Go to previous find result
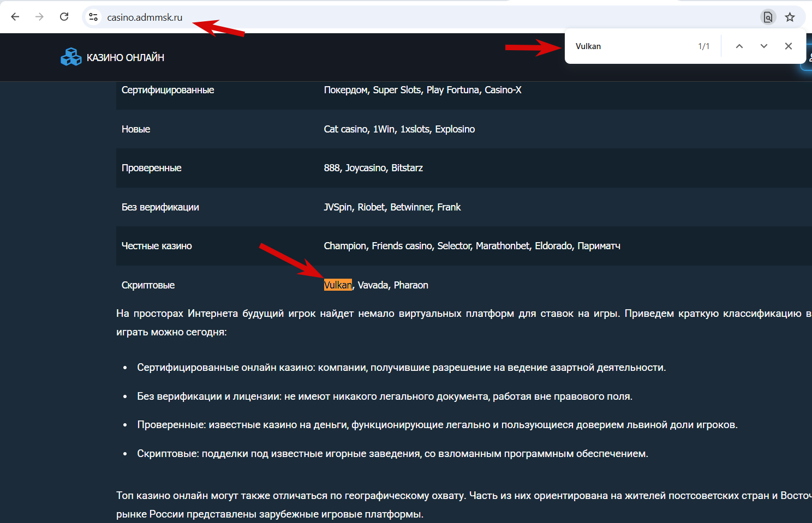The image size is (812, 523). point(739,46)
